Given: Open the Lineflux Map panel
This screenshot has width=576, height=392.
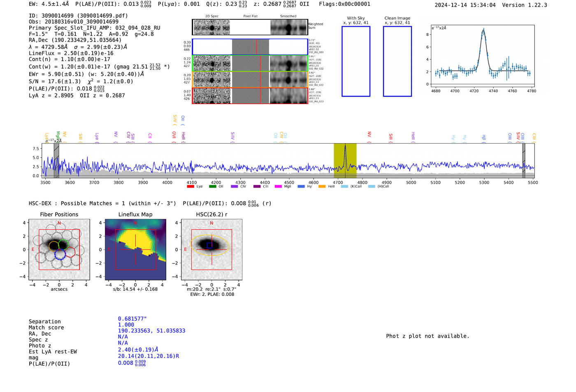Looking at the screenshot, I should click(135, 250).
